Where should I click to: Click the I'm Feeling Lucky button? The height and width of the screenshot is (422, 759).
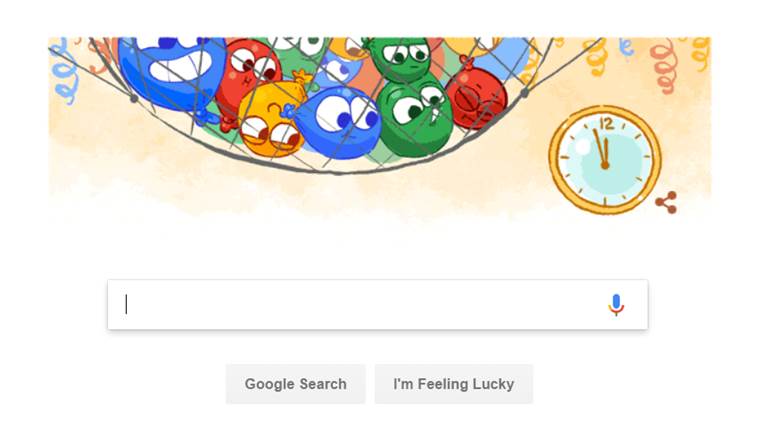coord(454,384)
